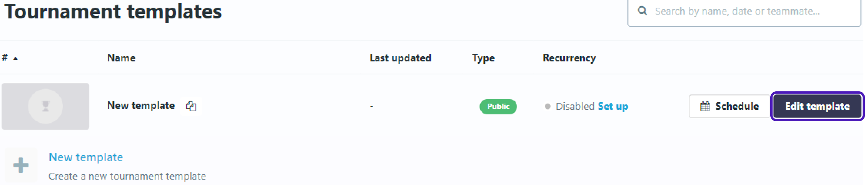Toggle the # column sort arrow

[15, 58]
